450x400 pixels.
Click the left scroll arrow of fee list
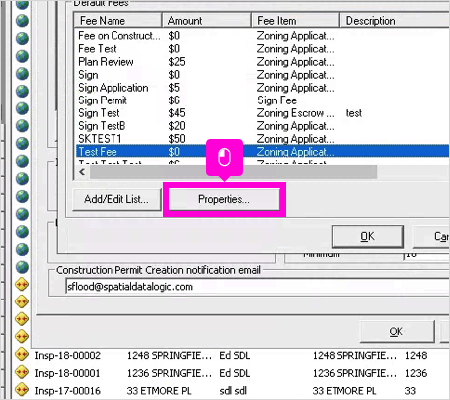pyautogui.click(x=82, y=172)
